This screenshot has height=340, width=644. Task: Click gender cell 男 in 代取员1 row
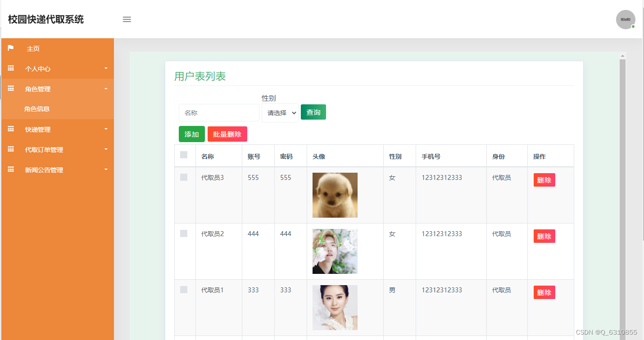coord(392,290)
